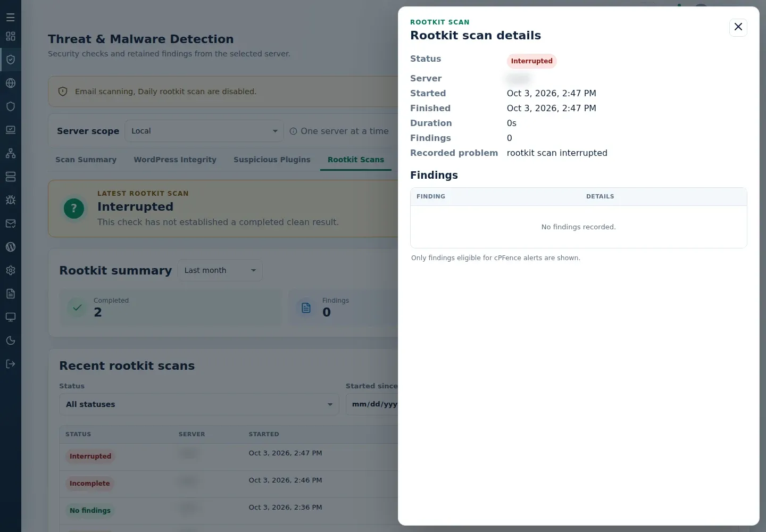This screenshot has width=766, height=532.
Task: Click the shield icon in disabled-scans notice
Action: [x=63, y=92]
